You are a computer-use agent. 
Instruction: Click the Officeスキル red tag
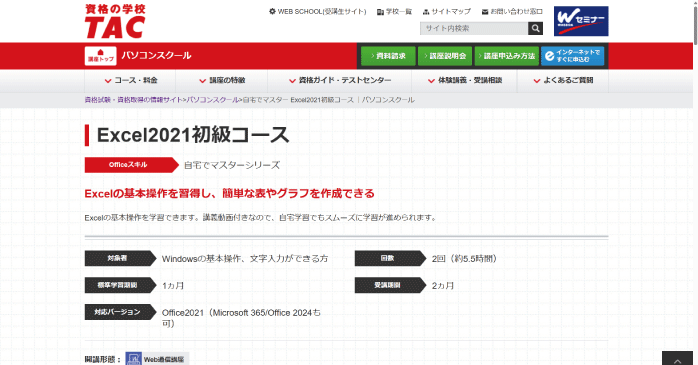pos(131,165)
